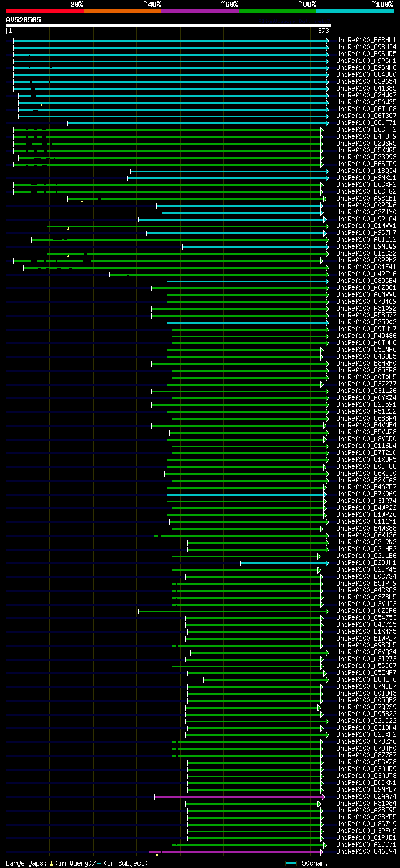The height and width of the screenshot is (868, 400).
Task: Click the orange ~40% legend segment
Action: [x=122, y=11]
